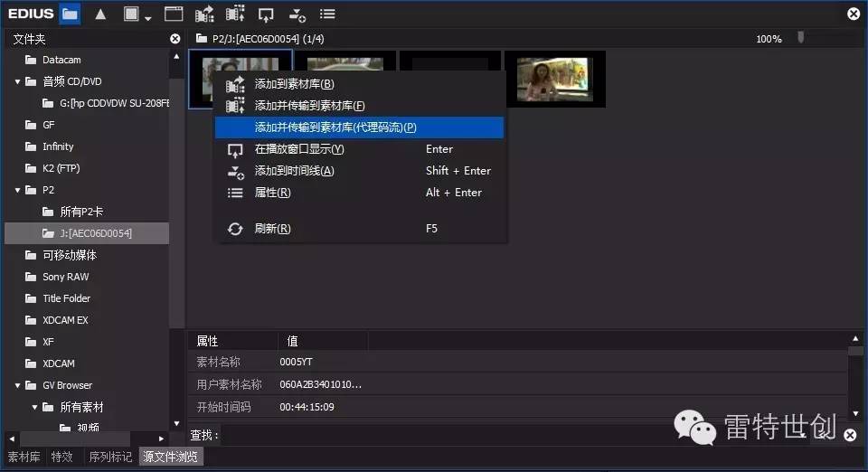Adjust the 100% thumbnail zoom slider
The width and height of the screenshot is (868, 472).
(800, 38)
